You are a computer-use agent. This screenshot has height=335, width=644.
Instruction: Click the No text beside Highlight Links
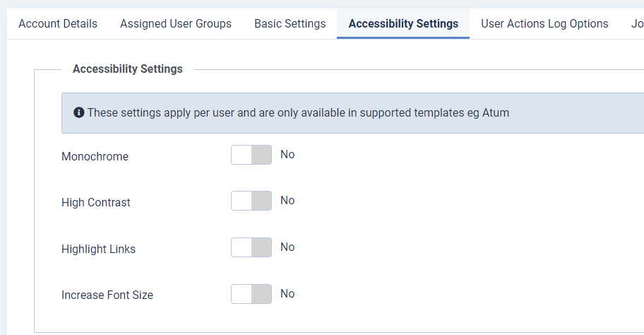point(287,247)
